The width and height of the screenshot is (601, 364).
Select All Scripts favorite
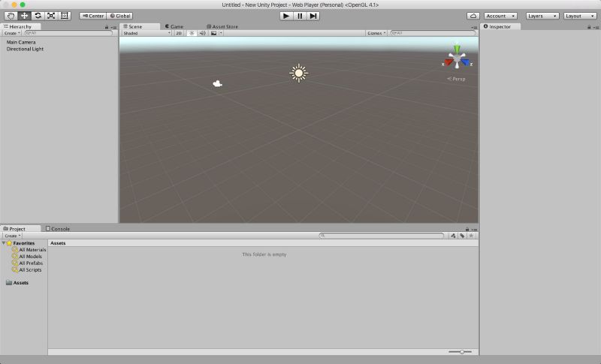26,269
